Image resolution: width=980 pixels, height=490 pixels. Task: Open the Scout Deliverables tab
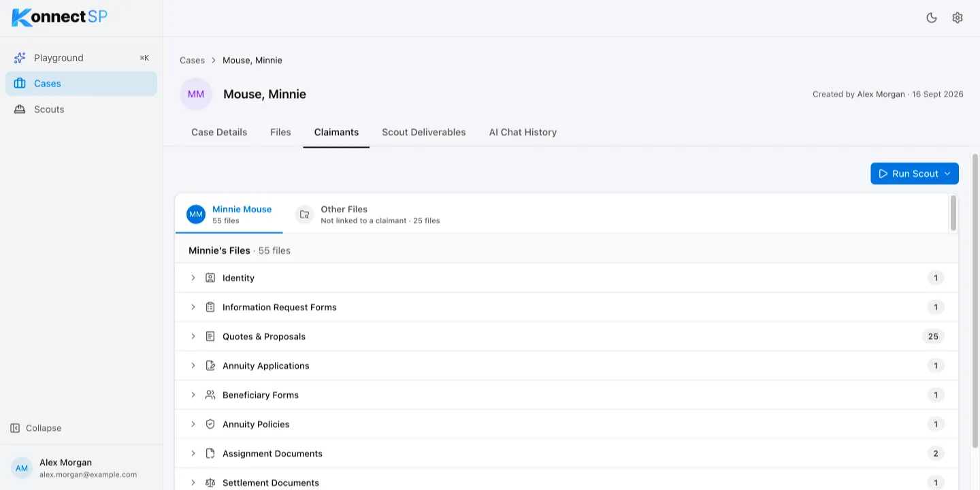pyautogui.click(x=424, y=132)
